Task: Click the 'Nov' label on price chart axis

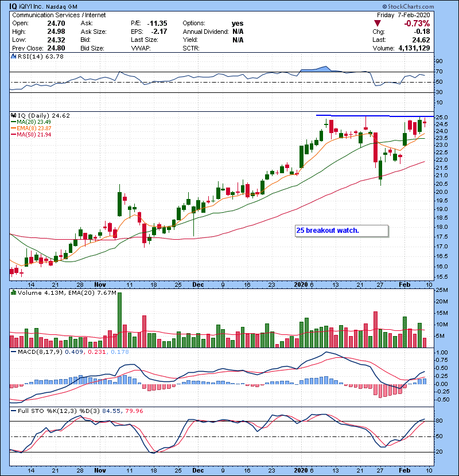Action: coord(100,285)
